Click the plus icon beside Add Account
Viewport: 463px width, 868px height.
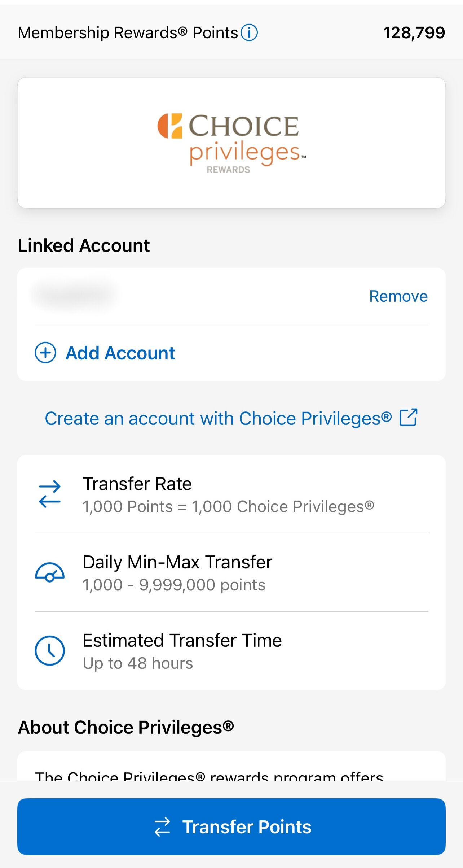tap(45, 353)
